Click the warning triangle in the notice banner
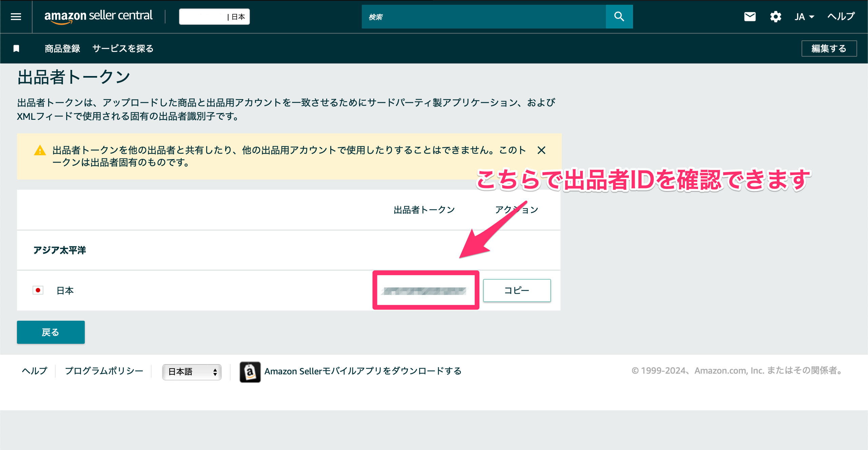868x450 pixels. [x=40, y=150]
